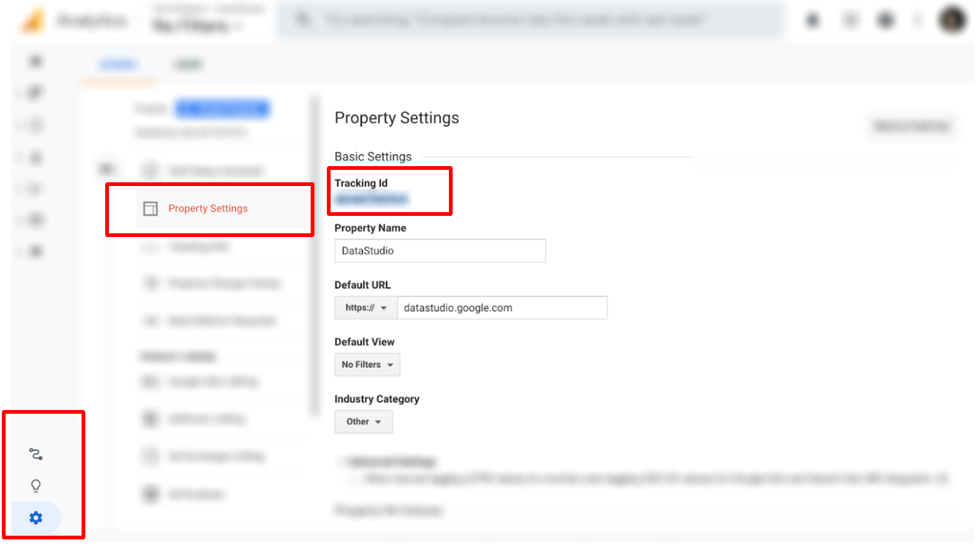Click the Move to Trash Can button
This screenshot has width=980, height=545.
(912, 126)
